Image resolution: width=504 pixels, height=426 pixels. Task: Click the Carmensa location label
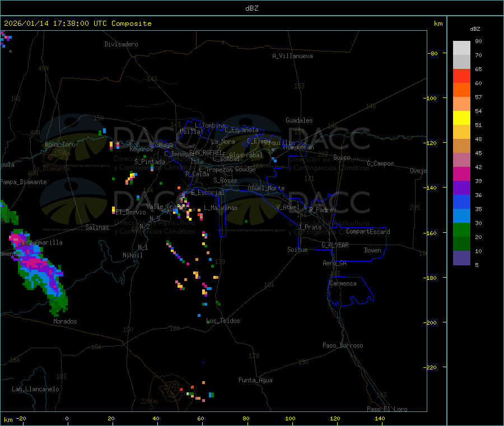(343, 283)
